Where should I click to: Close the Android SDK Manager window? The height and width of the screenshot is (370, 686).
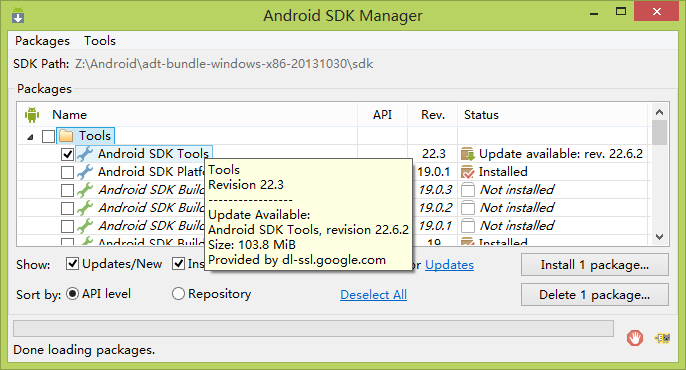[656, 11]
